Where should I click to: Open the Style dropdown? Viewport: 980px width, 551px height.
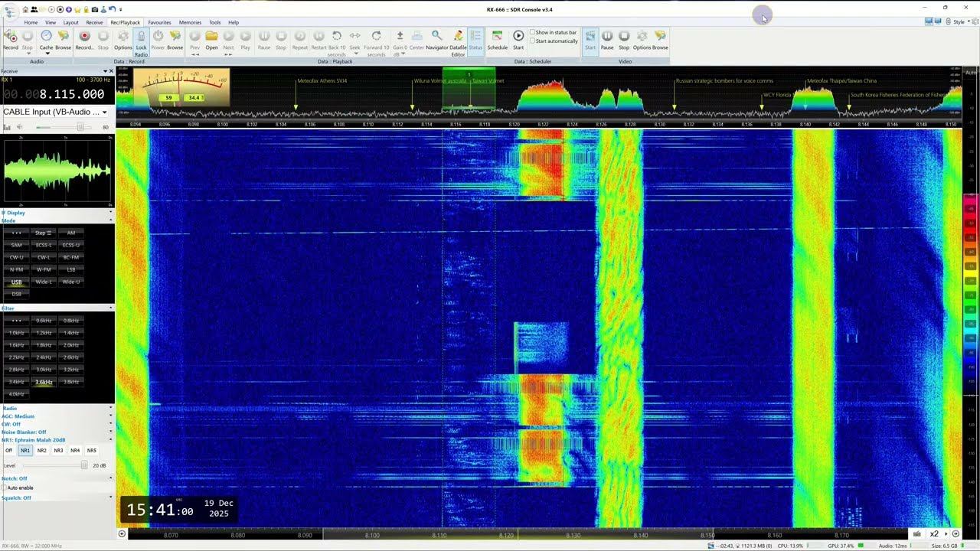click(x=960, y=22)
